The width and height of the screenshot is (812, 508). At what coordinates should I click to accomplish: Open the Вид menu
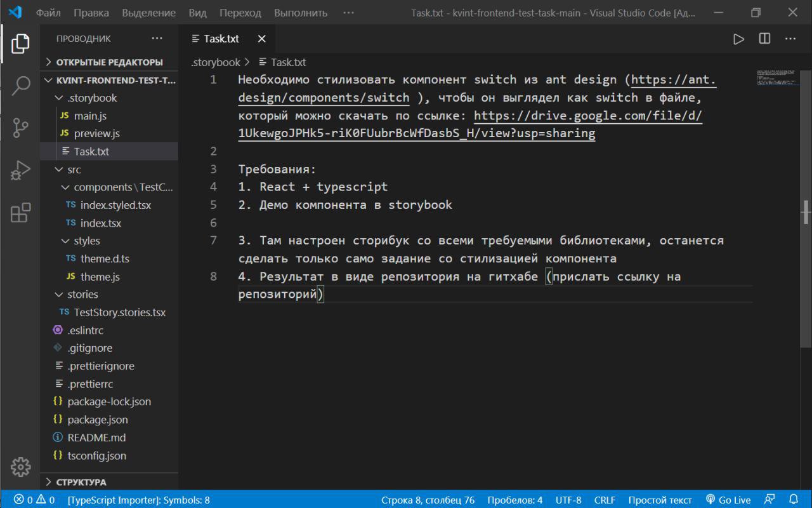point(198,13)
